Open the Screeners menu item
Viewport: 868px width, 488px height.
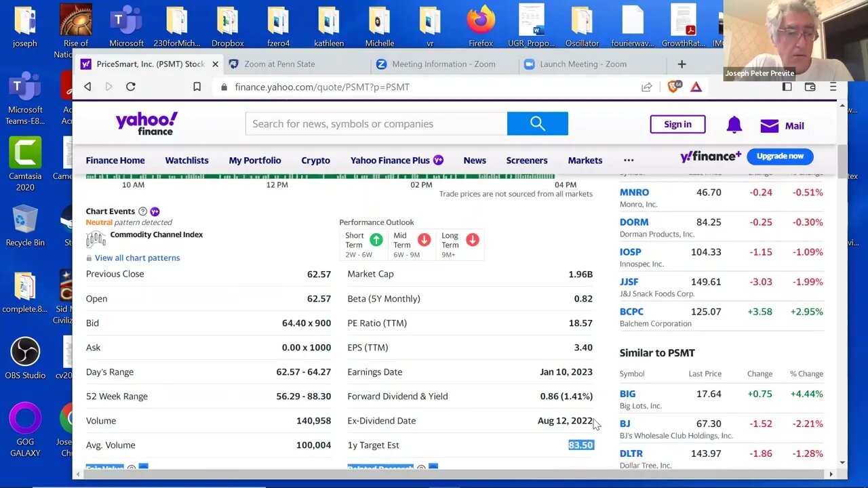pyautogui.click(x=527, y=161)
